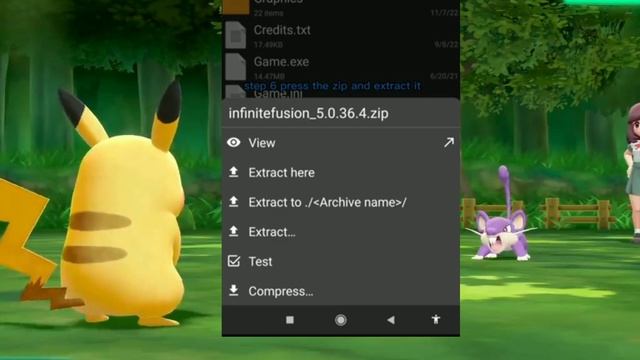Choose Extract to ./<Archive name>/ option
This screenshot has height=360, width=640.
click(x=341, y=202)
